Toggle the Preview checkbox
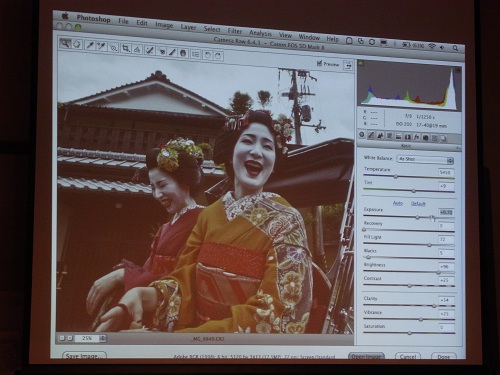Screen dimensions: 500x375 point(319,62)
